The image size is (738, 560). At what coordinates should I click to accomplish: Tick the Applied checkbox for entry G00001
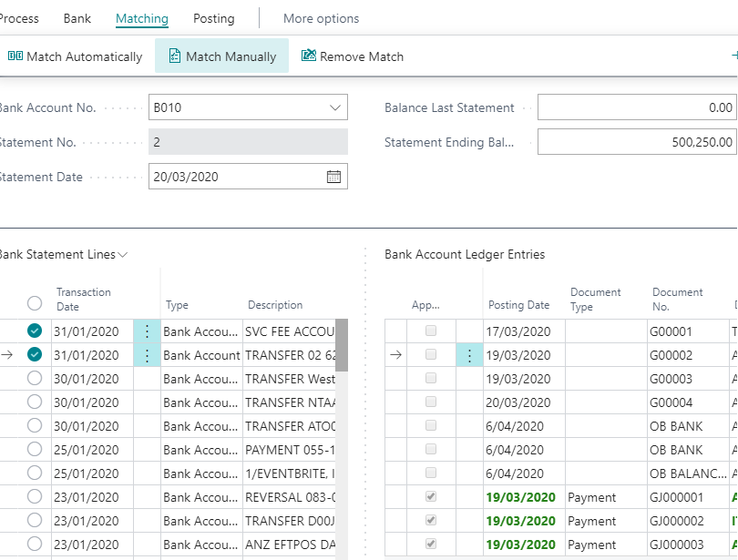point(432,331)
